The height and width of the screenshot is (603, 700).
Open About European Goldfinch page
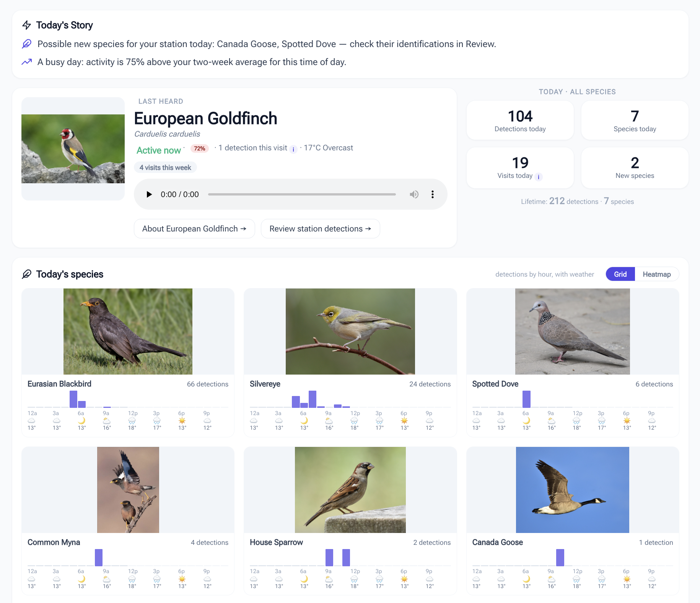click(194, 228)
